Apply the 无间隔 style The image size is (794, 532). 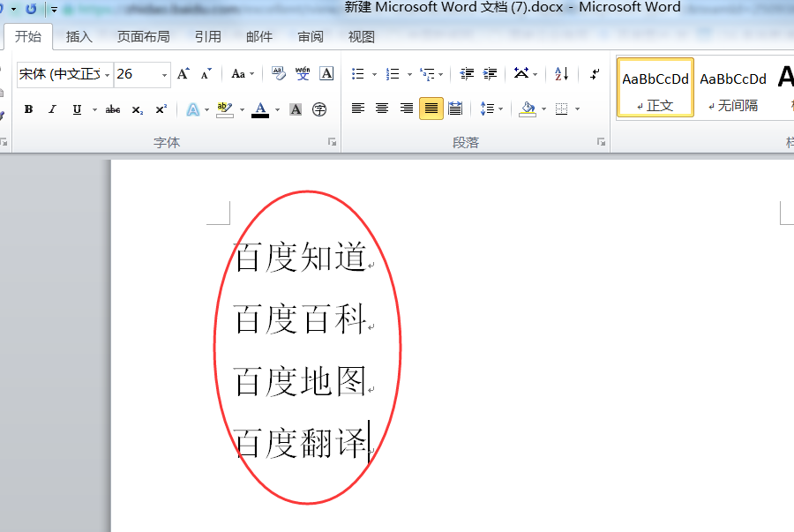(733, 87)
